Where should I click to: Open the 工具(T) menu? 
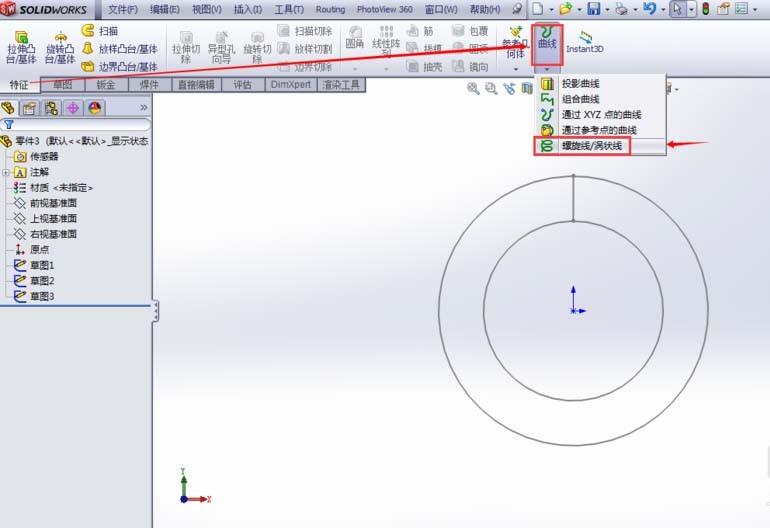tap(289, 9)
